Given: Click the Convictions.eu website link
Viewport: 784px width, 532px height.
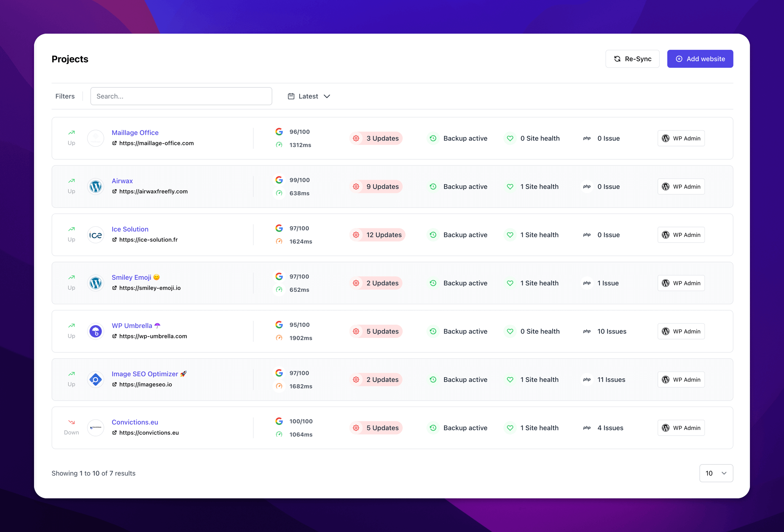Looking at the screenshot, I should [x=149, y=432].
